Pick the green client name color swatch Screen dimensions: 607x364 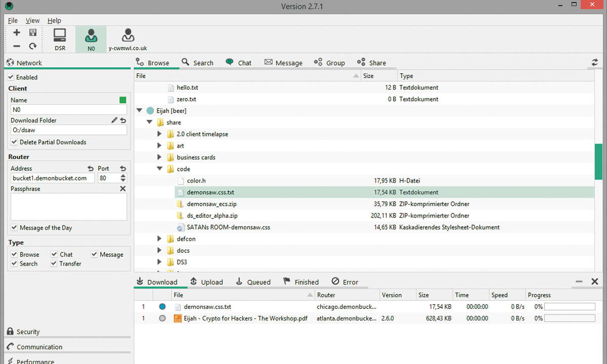(x=123, y=100)
